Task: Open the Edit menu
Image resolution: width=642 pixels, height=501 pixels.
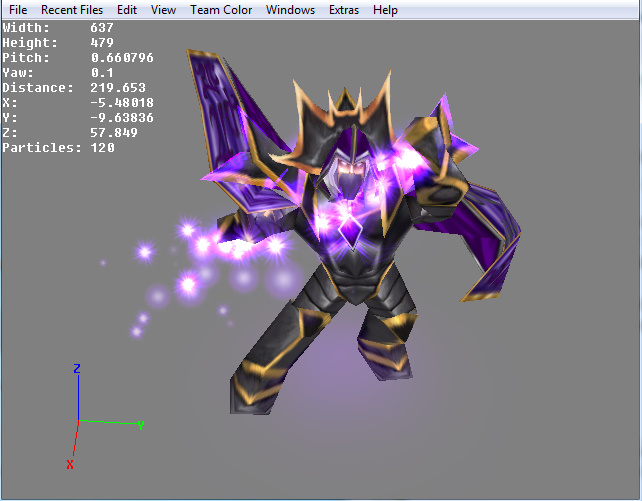Action: (127, 9)
